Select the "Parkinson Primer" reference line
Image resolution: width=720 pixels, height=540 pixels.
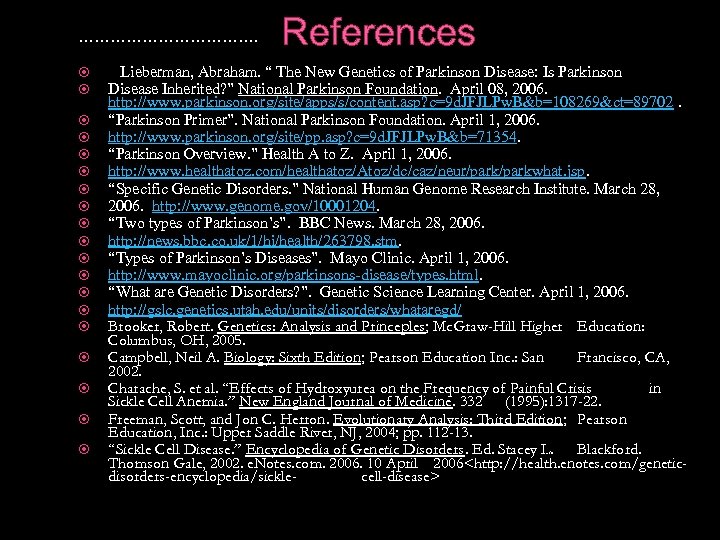click(x=324, y=120)
